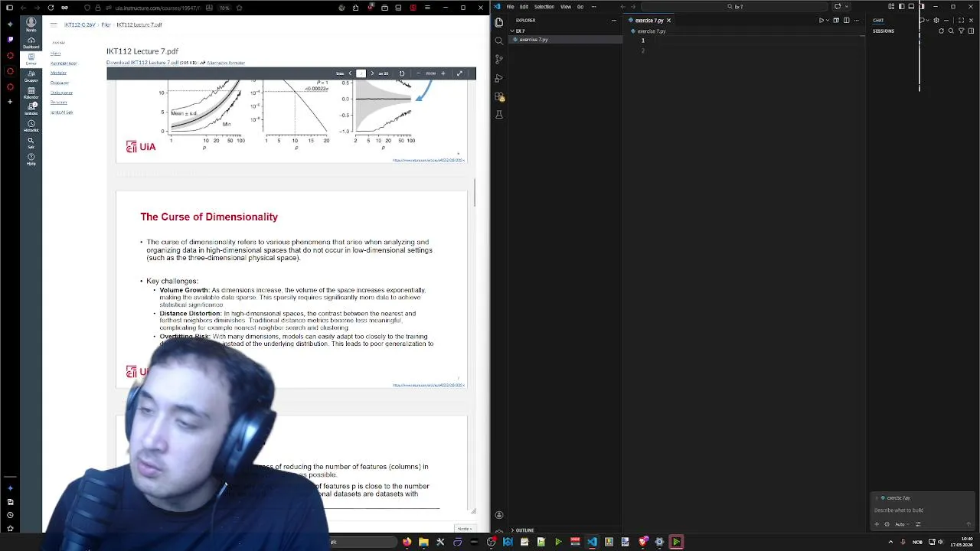Open Source Control view in VS Code
Viewport: 980px width, 551px height.
498,59
